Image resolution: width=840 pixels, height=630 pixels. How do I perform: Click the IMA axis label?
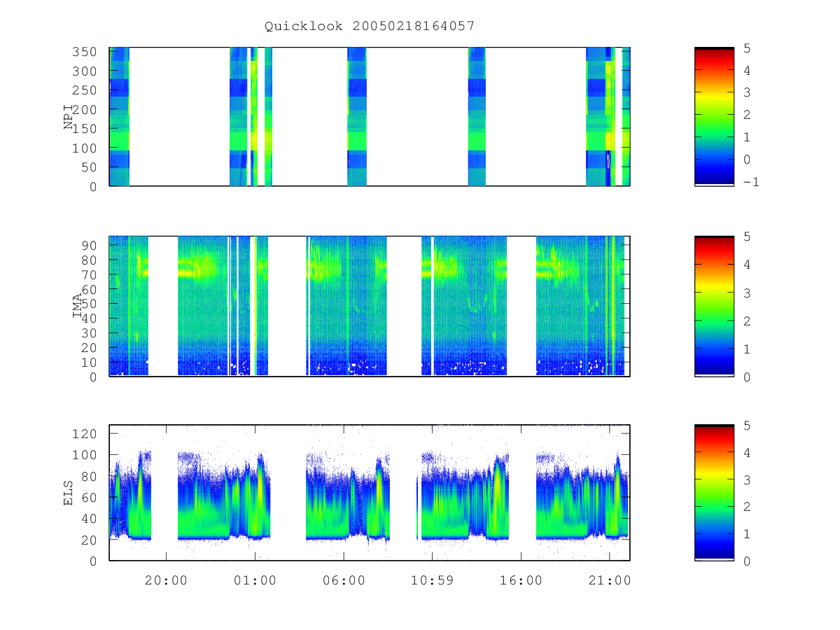[x=78, y=306]
